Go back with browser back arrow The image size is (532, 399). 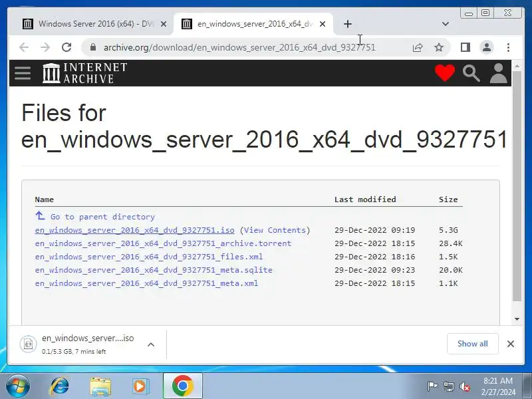(24, 47)
